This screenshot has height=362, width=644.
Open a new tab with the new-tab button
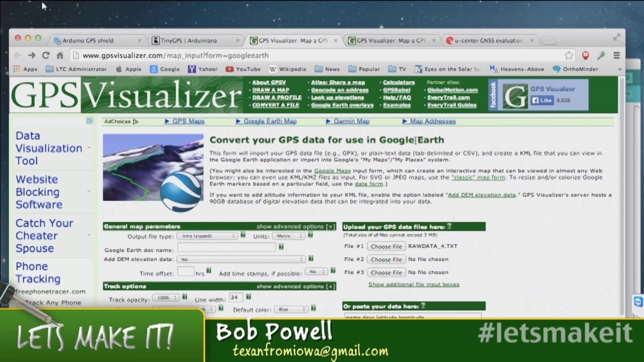[549, 40]
